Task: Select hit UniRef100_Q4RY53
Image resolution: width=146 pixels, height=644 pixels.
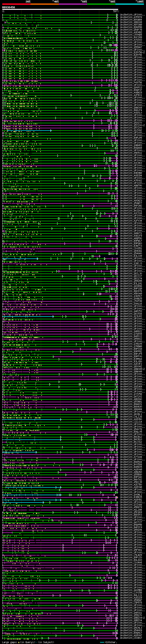Action: tap(131, 311)
